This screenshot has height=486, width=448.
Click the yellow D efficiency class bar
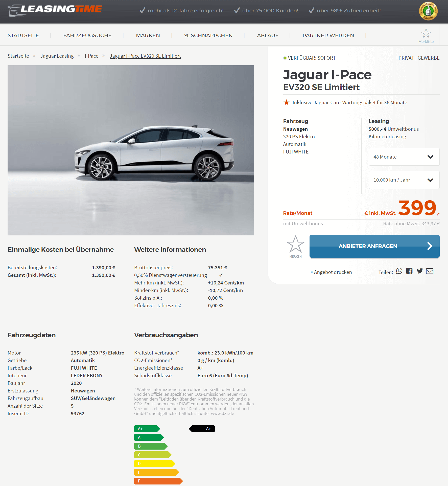(155, 463)
